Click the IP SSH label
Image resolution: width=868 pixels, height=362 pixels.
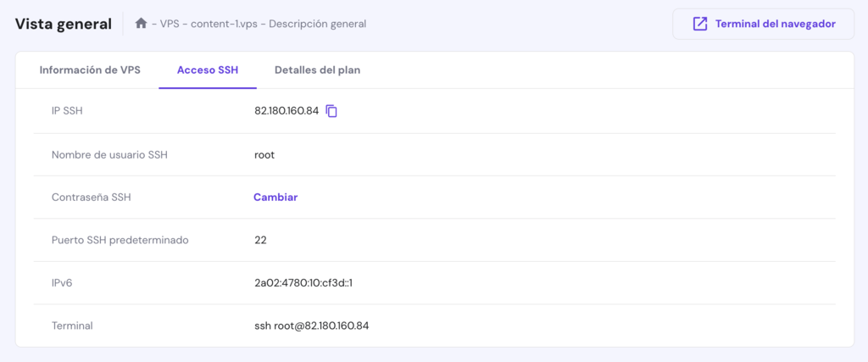(x=67, y=111)
